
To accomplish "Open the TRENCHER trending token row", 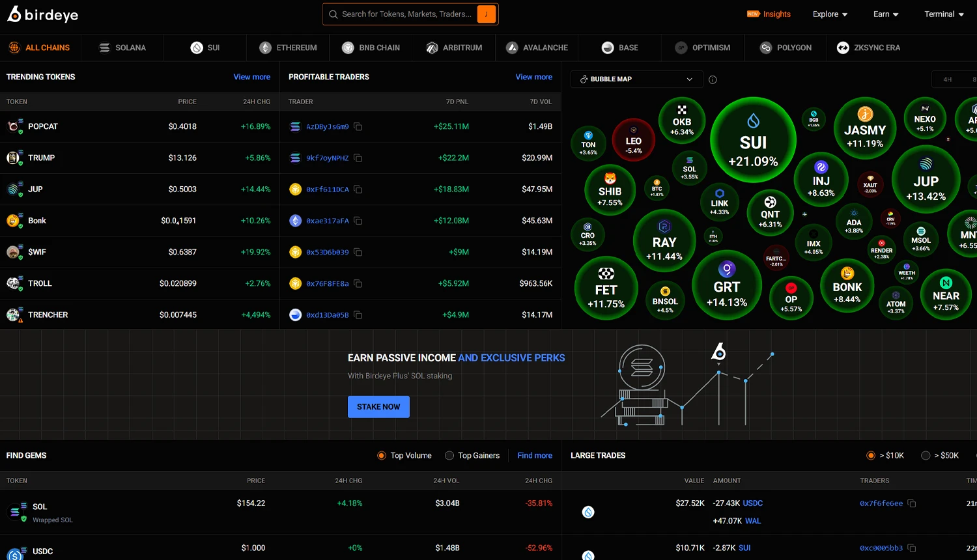I will pyautogui.click(x=139, y=315).
